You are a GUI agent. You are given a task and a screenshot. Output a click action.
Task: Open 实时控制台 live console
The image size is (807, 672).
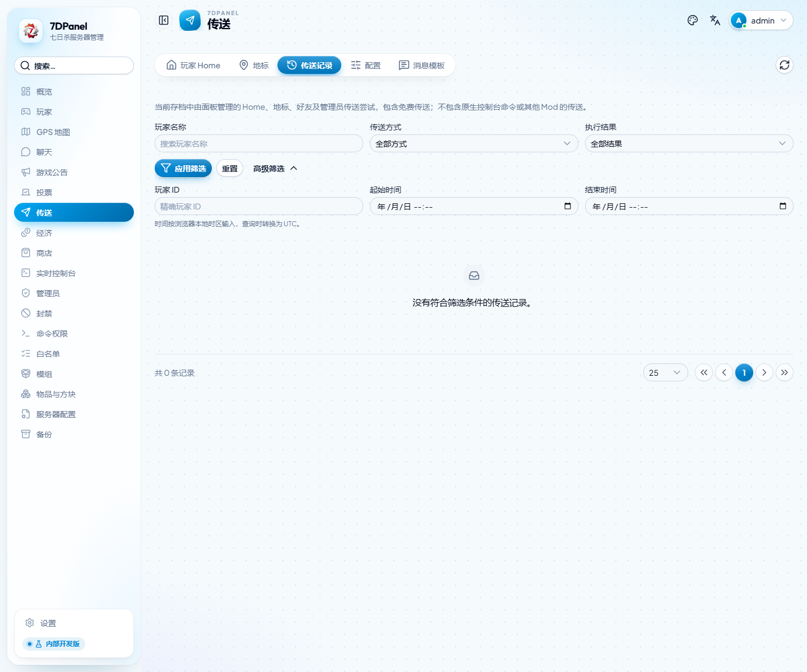tap(74, 273)
